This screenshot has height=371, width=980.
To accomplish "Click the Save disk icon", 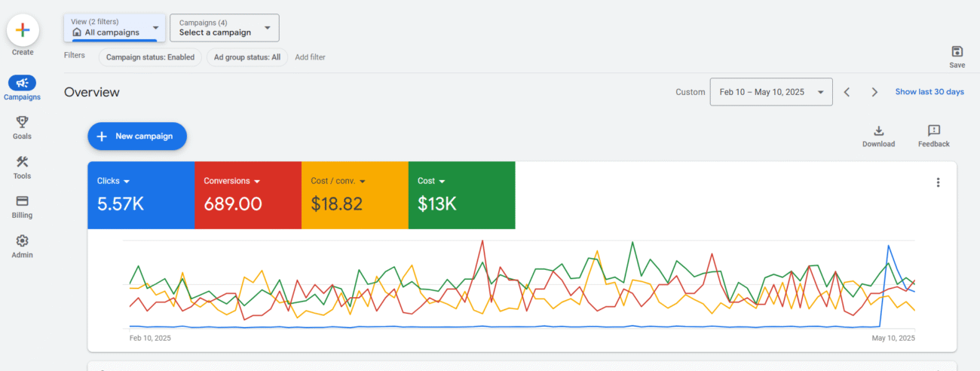I will point(957,51).
